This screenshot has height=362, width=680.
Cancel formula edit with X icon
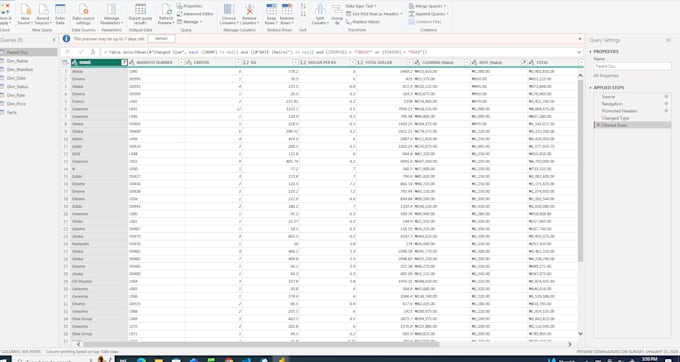point(68,52)
